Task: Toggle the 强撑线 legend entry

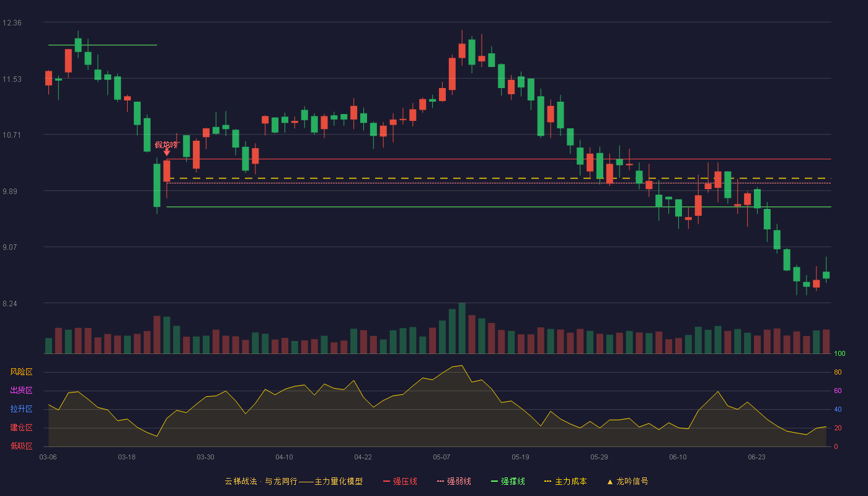Action: (508, 481)
